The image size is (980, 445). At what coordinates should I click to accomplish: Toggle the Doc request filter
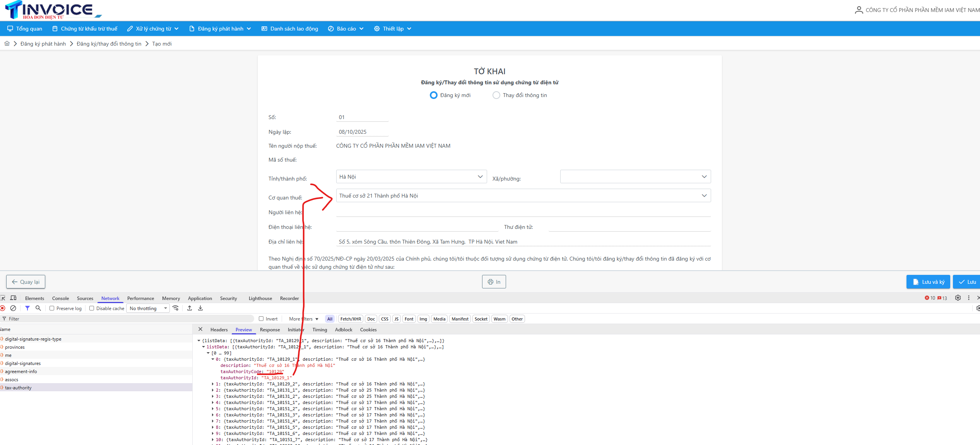[371, 319]
